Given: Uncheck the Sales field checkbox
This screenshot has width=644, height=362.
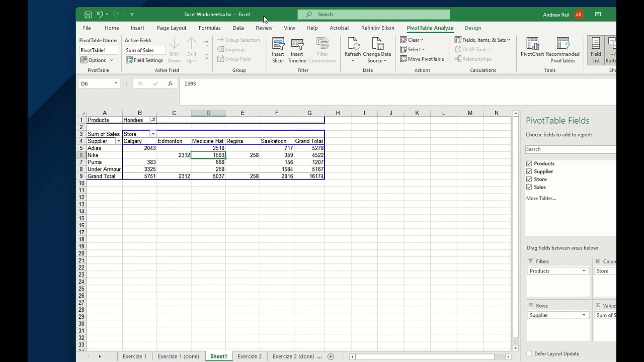Looking at the screenshot, I should pyautogui.click(x=529, y=187).
